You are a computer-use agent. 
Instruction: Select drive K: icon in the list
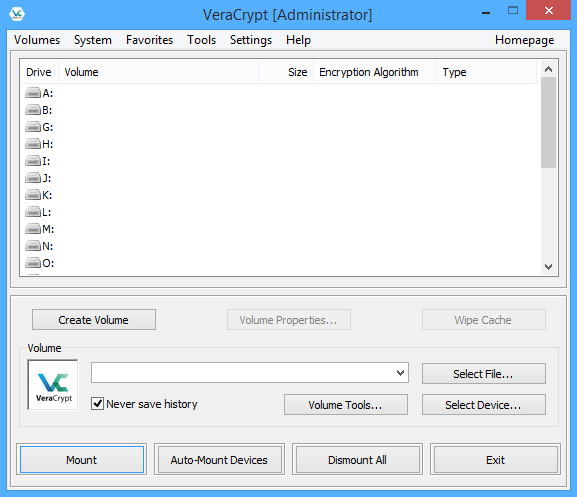pyautogui.click(x=33, y=195)
